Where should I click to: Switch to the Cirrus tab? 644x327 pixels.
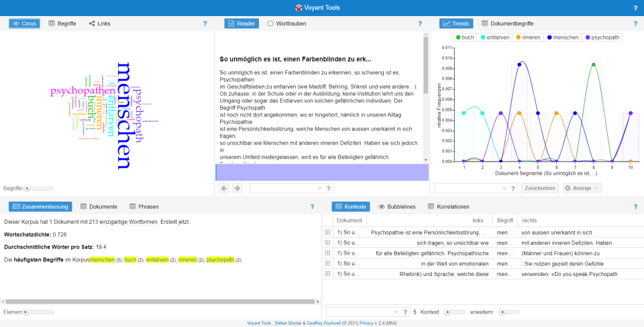pyautogui.click(x=25, y=24)
